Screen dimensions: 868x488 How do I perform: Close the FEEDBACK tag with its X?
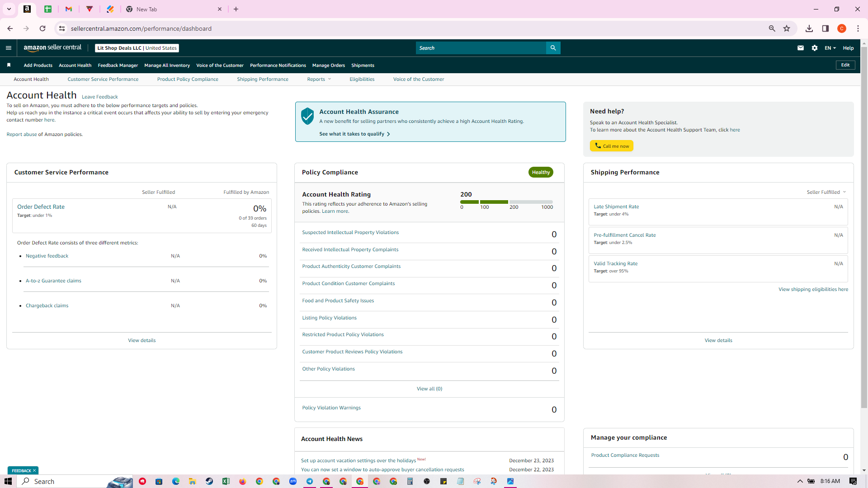(34, 470)
